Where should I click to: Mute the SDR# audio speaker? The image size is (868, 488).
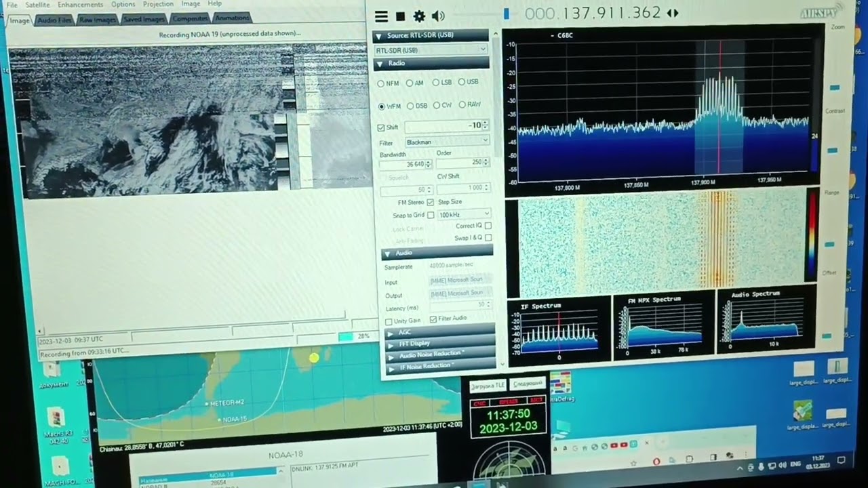pos(438,16)
